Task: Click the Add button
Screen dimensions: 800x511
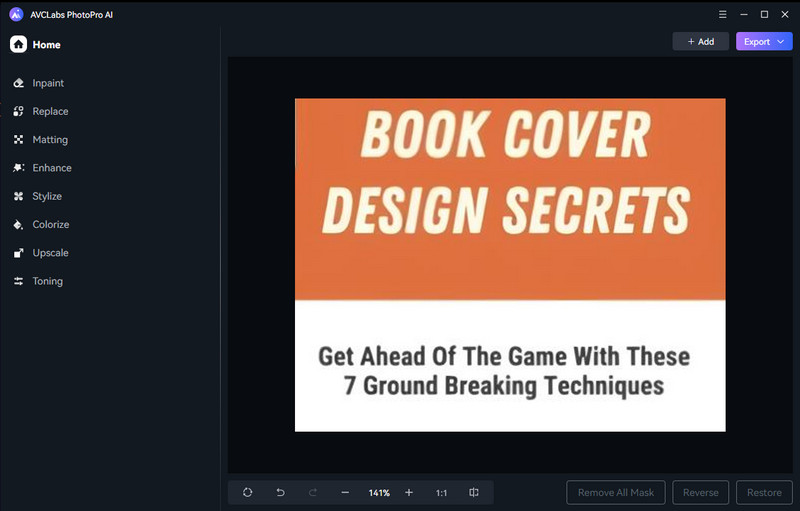Action: (x=701, y=42)
